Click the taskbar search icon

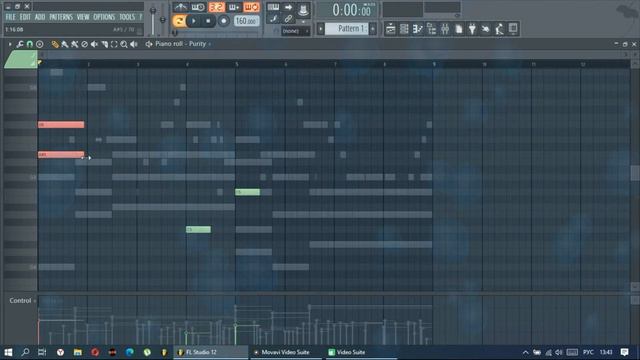25,352
